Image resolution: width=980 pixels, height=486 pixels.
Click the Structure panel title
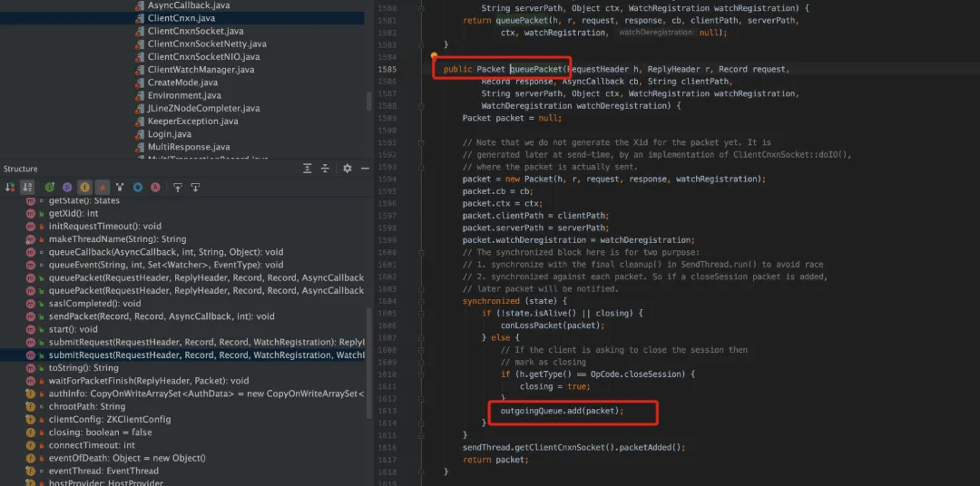pyautogui.click(x=21, y=169)
